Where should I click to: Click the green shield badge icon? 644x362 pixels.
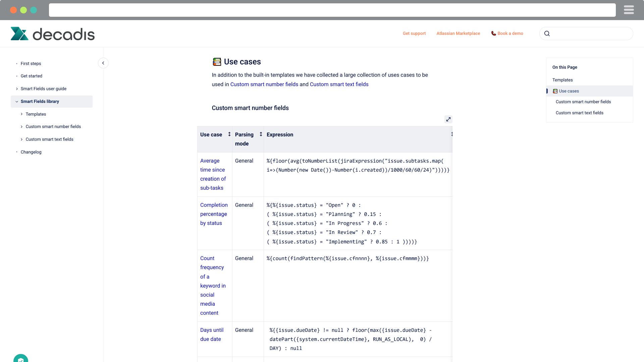point(21,359)
